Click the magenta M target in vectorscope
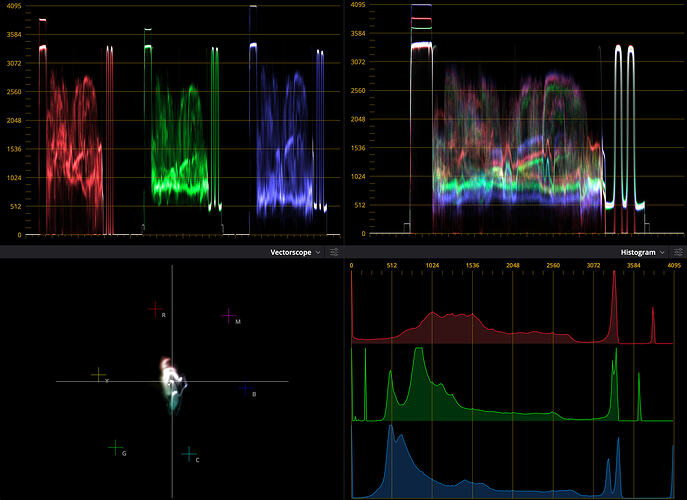Viewport: 687px width, 500px height. 229,316
